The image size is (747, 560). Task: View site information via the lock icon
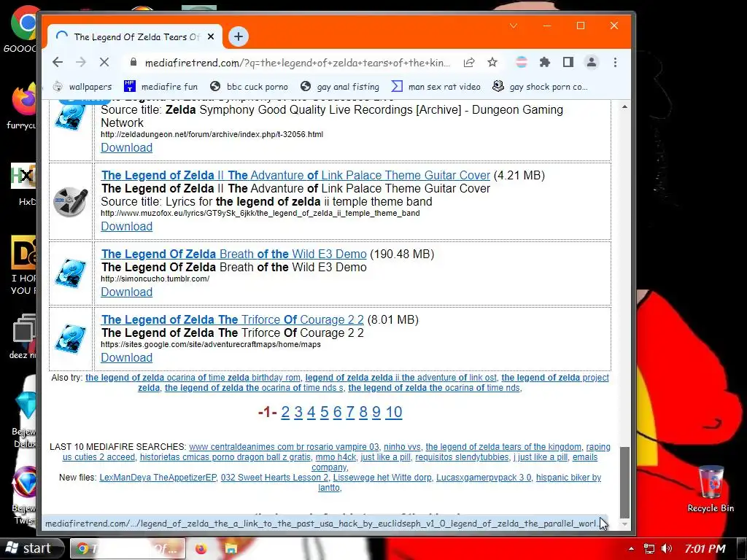click(133, 63)
